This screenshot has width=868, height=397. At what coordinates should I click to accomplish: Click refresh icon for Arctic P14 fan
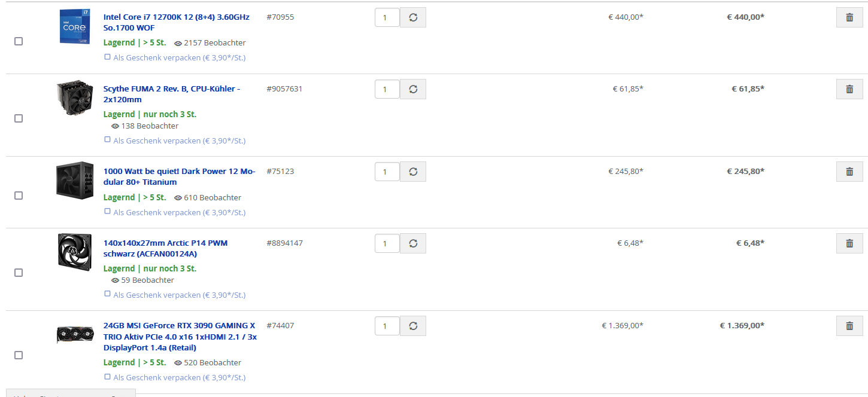(413, 243)
